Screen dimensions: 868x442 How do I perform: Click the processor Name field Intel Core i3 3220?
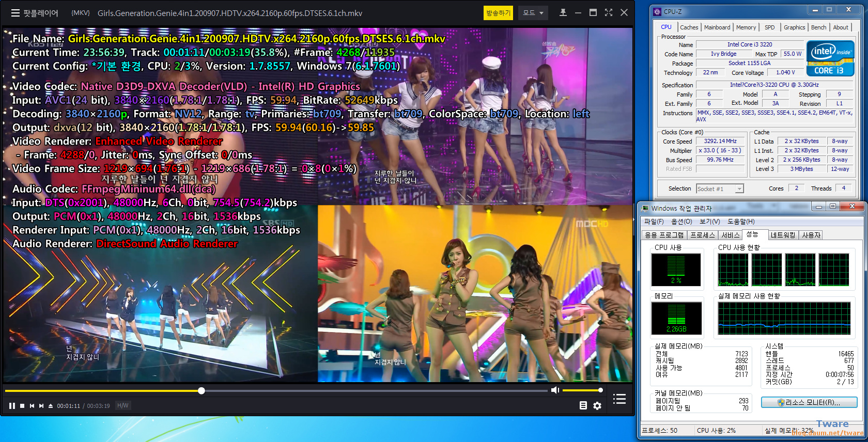[750, 44]
